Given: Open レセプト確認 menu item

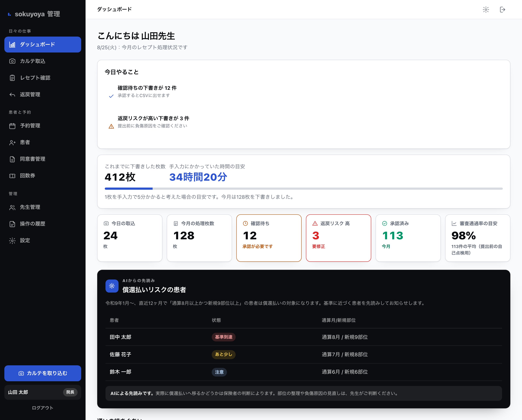Looking at the screenshot, I should pyautogui.click(x=43, y=78).
